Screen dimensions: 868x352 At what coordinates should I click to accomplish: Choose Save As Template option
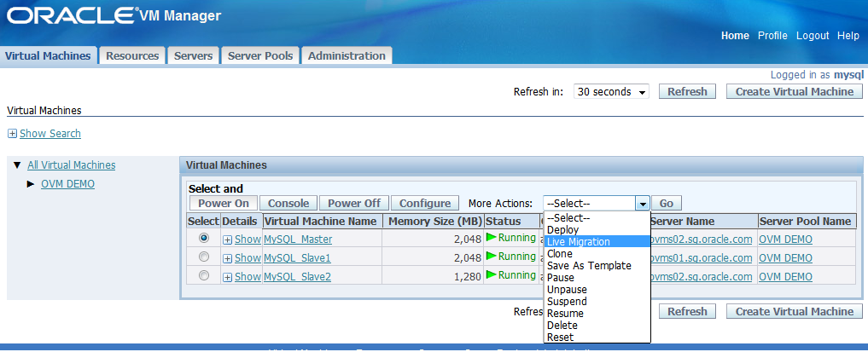(x=597, y=266)
